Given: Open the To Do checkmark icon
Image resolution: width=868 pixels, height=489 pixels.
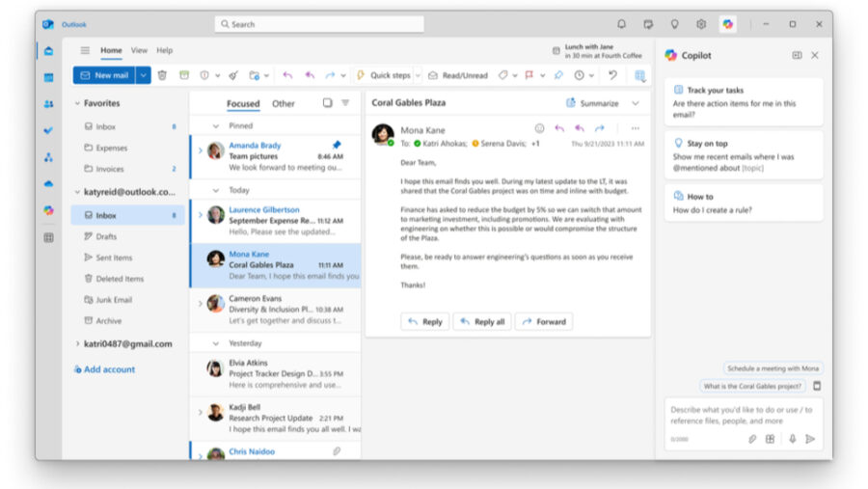Looking at the screenshot, I should 49,131.
